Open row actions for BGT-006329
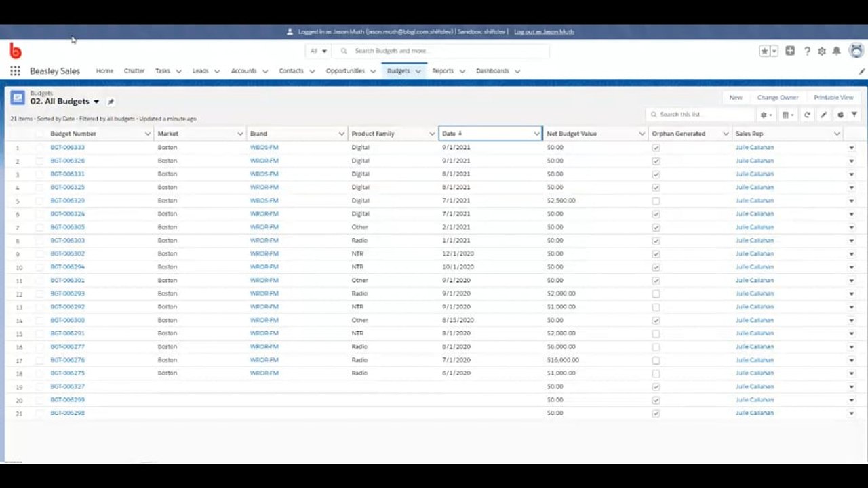This screenshot has width=868, height=488. [x=852, y=201]
